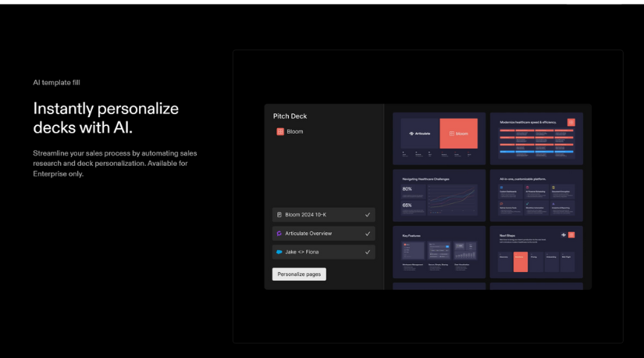Select the Bloom company name label

(295, 131)
